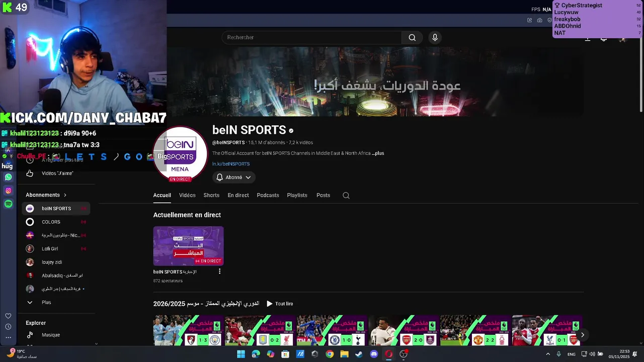This screenshot has width=644, height=362.
Task: Open the Aston Villa 0-2 Liverpool highlight
Action: 260,330
